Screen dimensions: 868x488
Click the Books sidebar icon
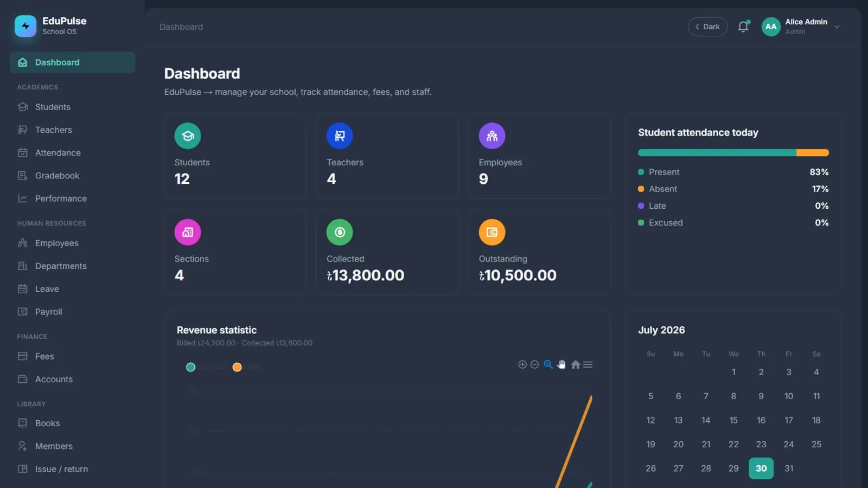tap(23, 423)
